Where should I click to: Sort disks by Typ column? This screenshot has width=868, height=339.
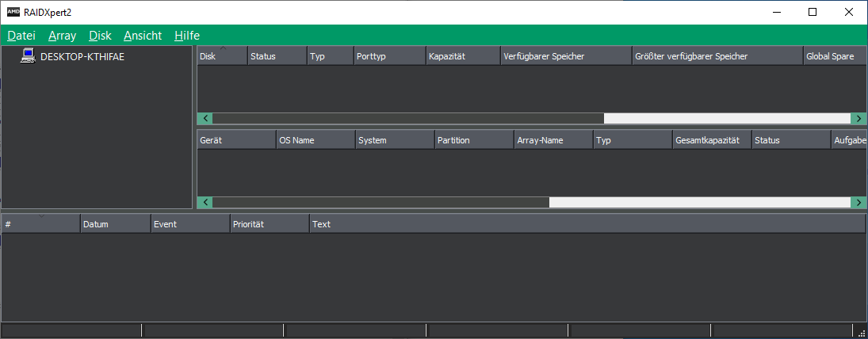[331, 56]
